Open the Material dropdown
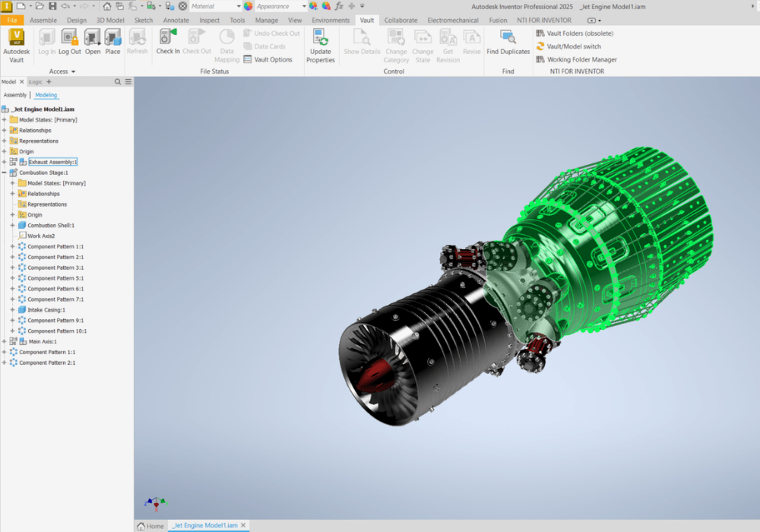 (215, 6)
